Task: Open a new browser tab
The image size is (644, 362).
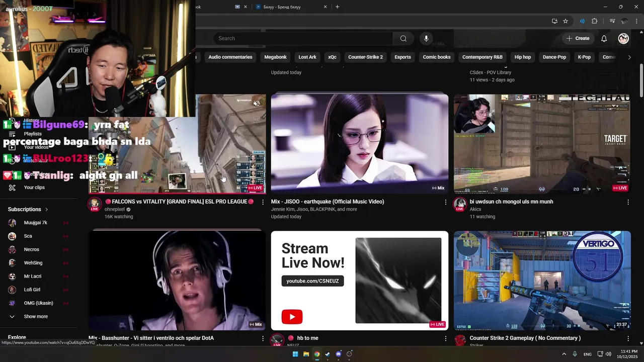Action: 337,7
